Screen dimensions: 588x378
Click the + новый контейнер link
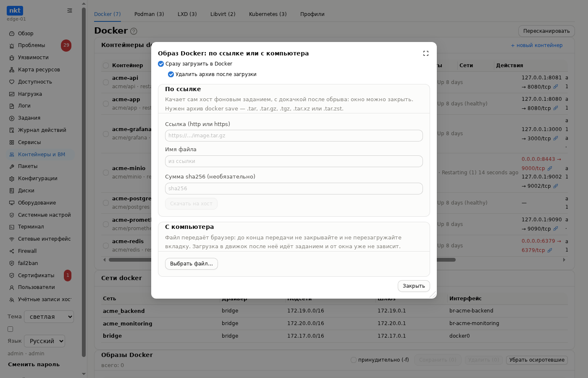point(537,45)
